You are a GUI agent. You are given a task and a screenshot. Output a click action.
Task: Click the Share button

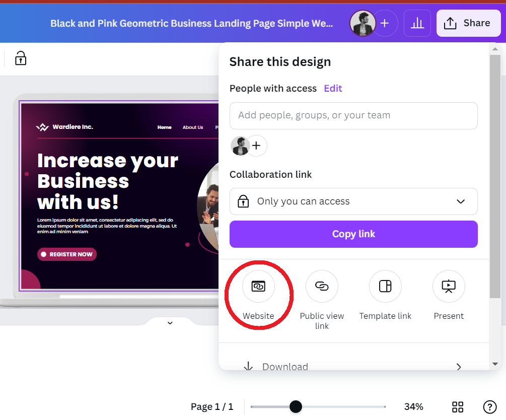coord(468,23)
